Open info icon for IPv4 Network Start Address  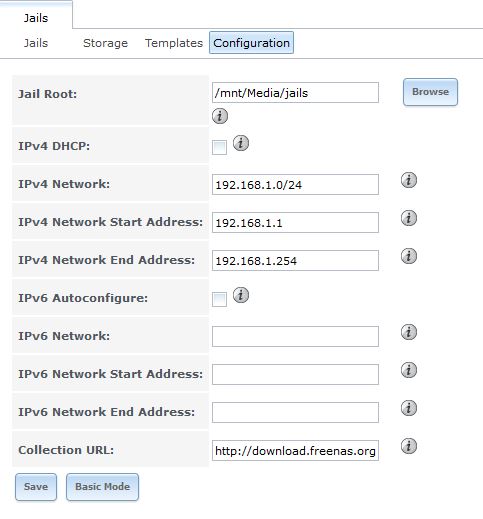pyautogui.click(x=409, y=218)
